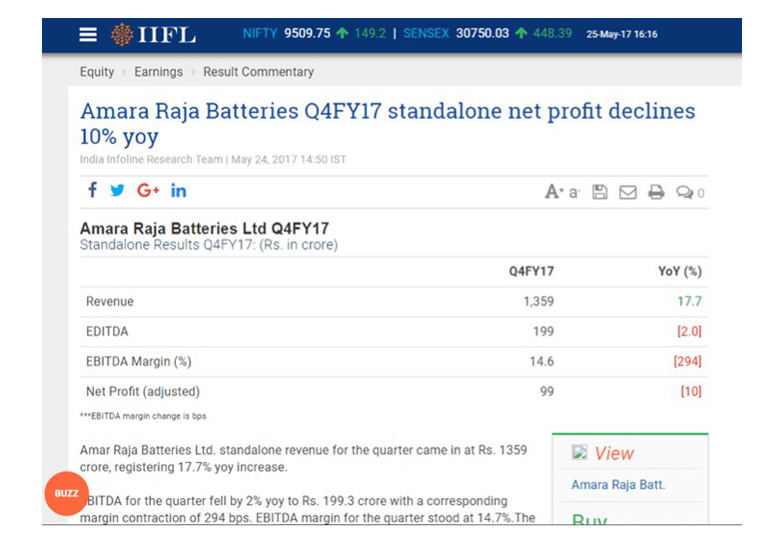This screenshot has width=768, height=546.
Task: Click the EBITDA Margin (%) row label
Action: tap(139, 361)
